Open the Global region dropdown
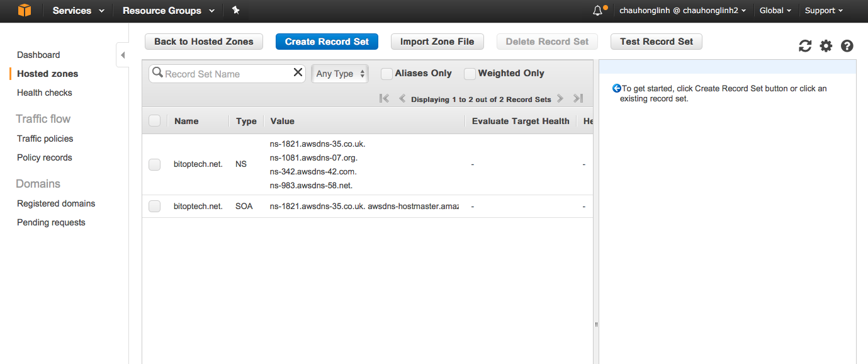 (x=775, y=11)
